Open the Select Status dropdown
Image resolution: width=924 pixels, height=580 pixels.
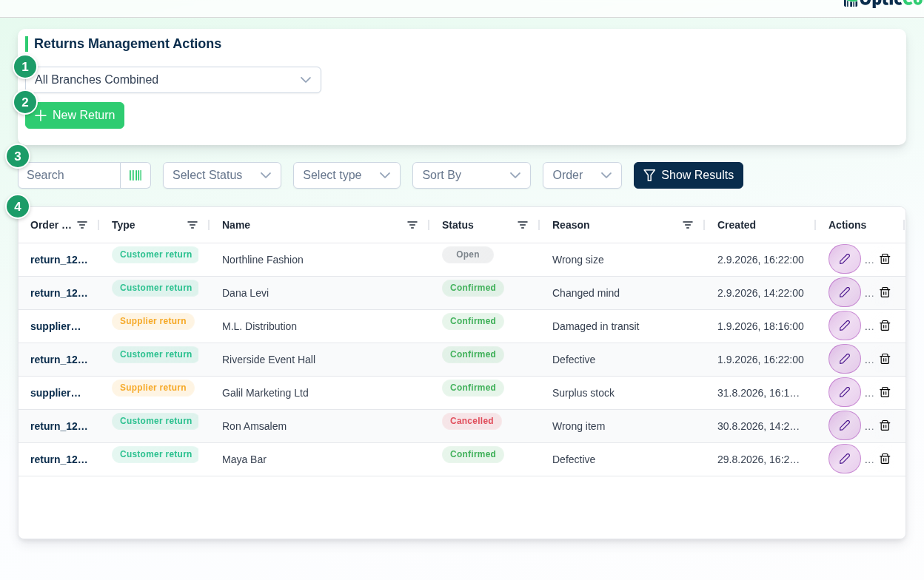tap(222, 175)
